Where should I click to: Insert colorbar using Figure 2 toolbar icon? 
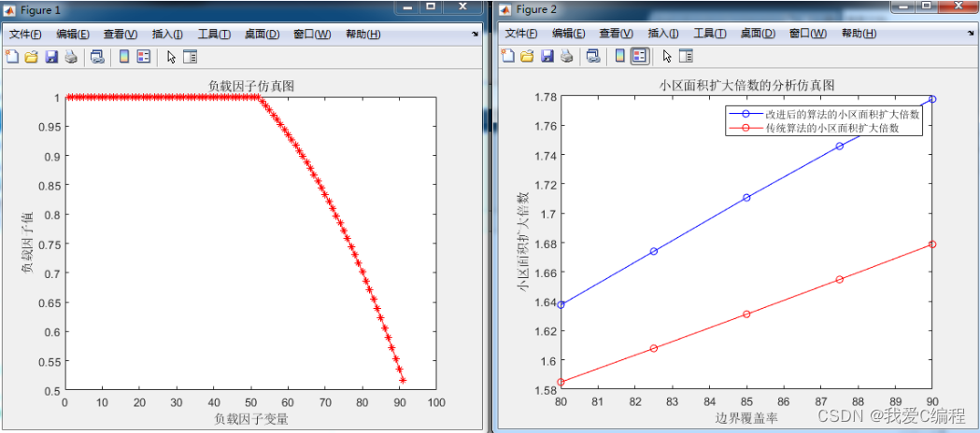(620, 56)
